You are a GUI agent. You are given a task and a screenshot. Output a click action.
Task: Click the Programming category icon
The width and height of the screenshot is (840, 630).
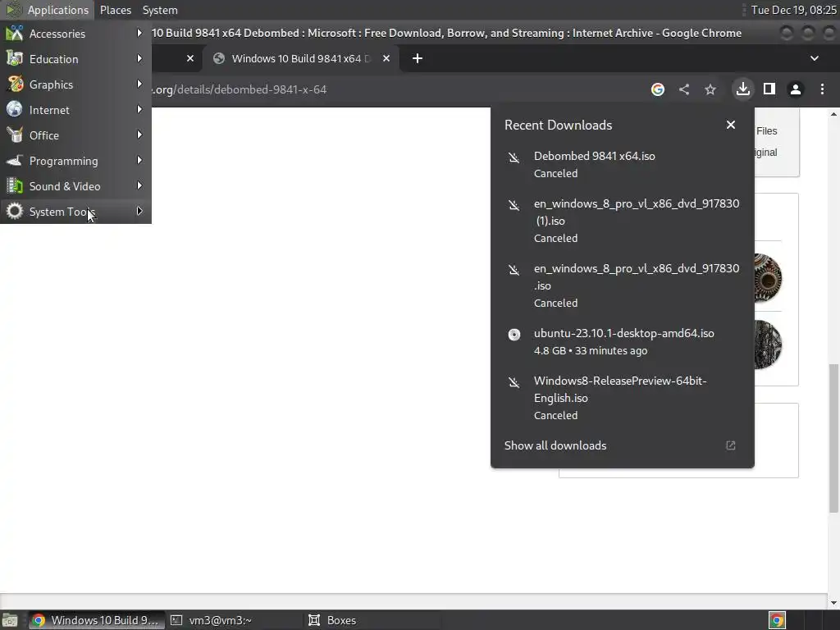coord(15,161)
